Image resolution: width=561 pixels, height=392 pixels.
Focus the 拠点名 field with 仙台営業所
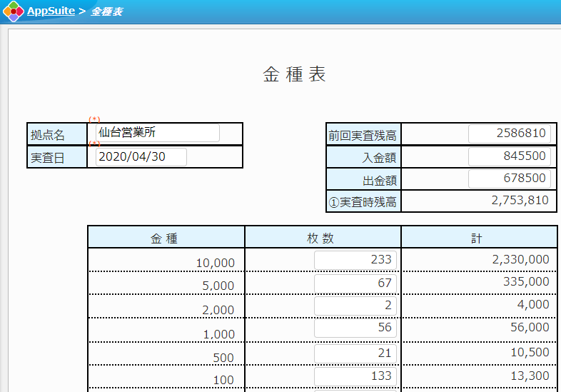[x=157, y=133]
